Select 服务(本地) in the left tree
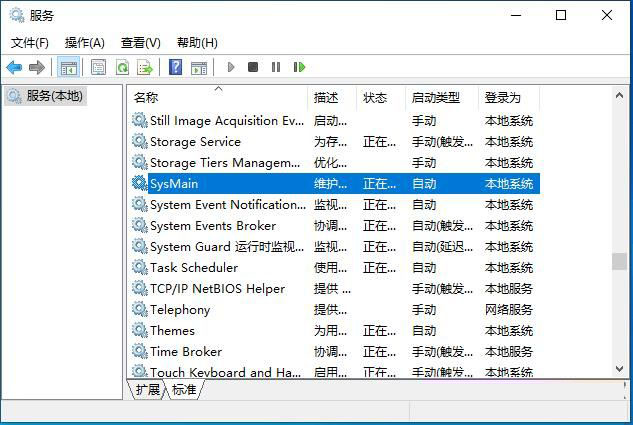Image resolution: width=633 pixels, height=425 pixels. 54,96
